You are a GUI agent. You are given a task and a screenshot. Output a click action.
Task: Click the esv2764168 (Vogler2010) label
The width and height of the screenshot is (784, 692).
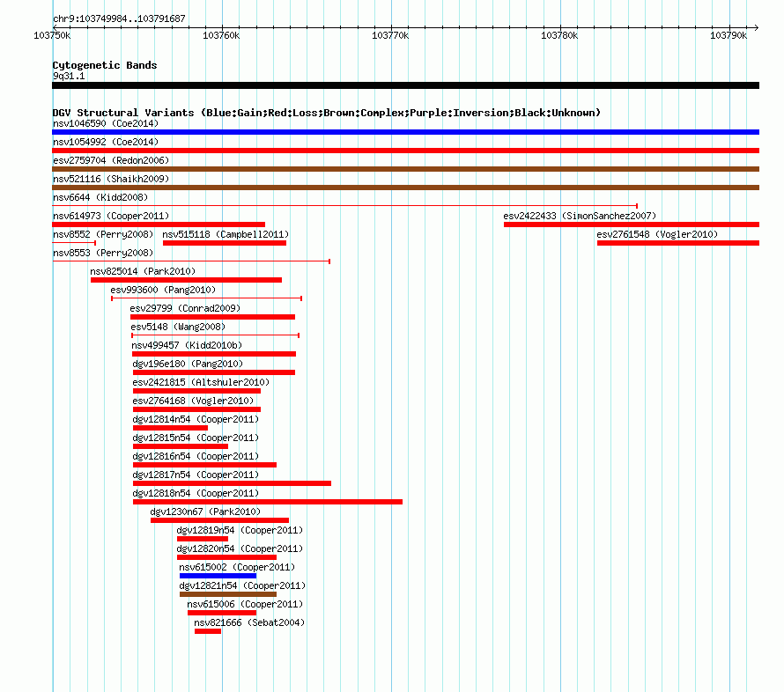pos(193,401)
